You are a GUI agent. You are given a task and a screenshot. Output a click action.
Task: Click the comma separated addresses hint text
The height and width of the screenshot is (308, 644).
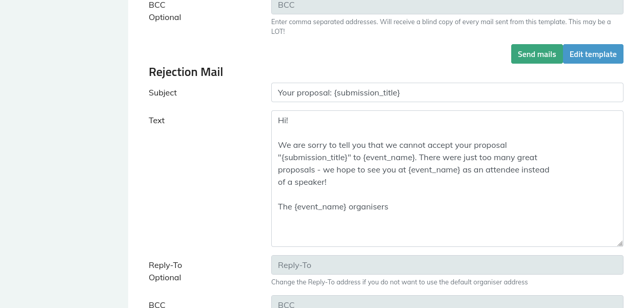440,22
